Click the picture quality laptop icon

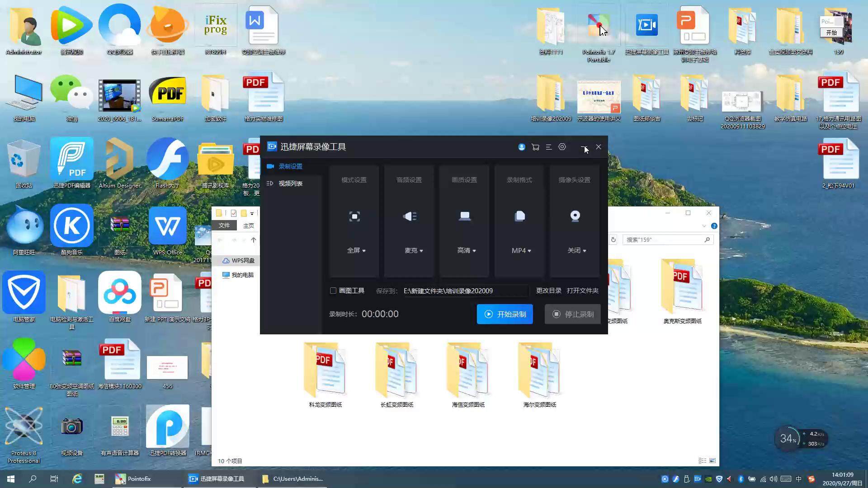[465, 216]
